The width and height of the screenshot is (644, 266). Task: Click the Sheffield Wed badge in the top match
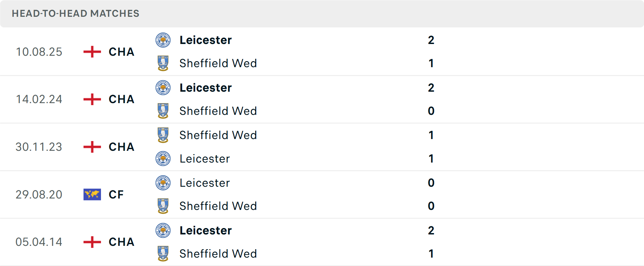pyautogui.click(x=163, y=63)
